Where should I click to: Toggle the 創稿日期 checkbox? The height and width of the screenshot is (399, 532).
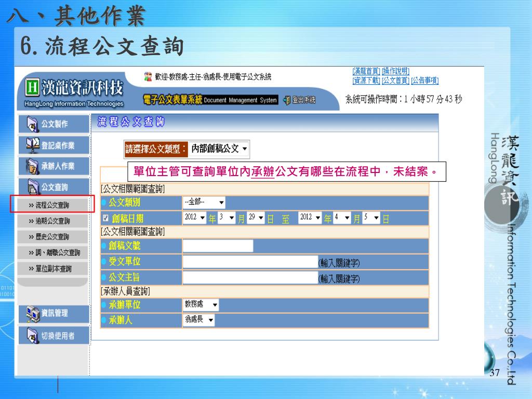[105, 218]
